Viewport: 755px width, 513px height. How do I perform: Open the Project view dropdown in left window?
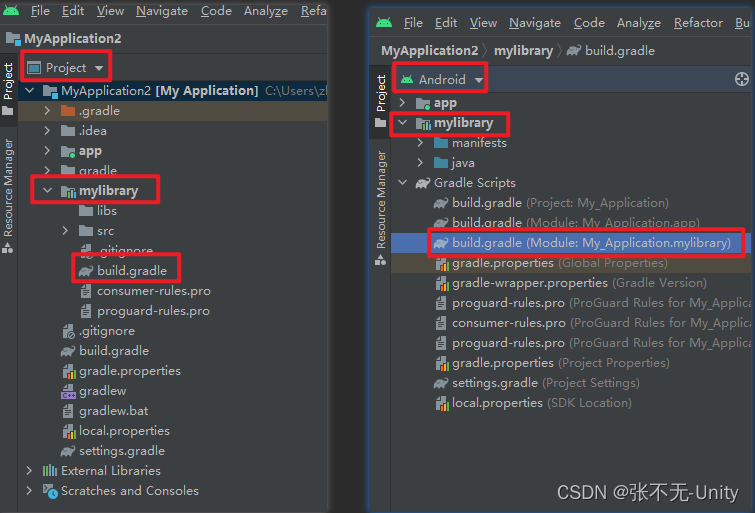65,68
